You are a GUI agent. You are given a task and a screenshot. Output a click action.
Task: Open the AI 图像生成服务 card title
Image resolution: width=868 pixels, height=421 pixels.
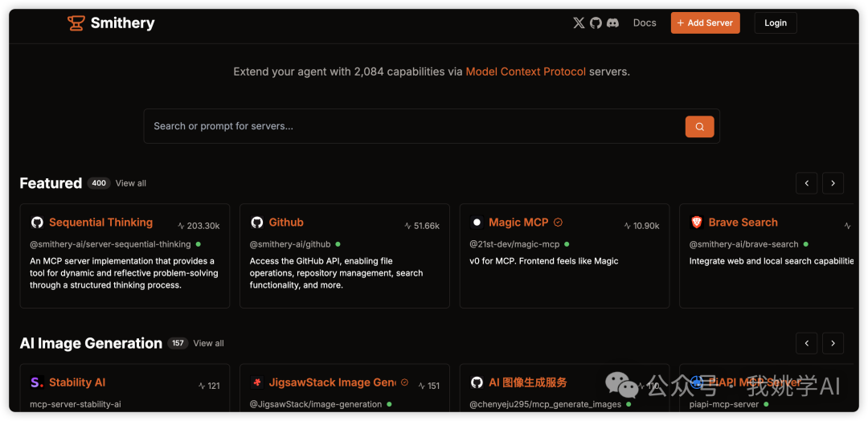pos(527,382)
